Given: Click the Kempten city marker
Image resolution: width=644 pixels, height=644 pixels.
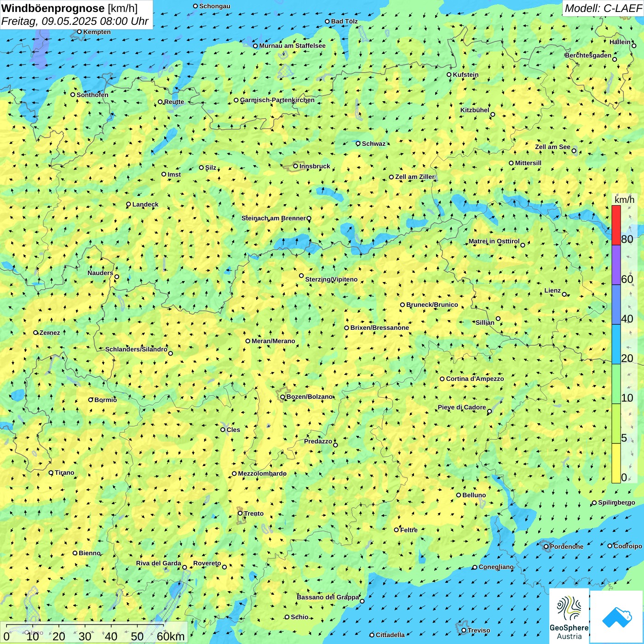Looking at the screenshot, I should pyautogui.click(x=79, y=32).
